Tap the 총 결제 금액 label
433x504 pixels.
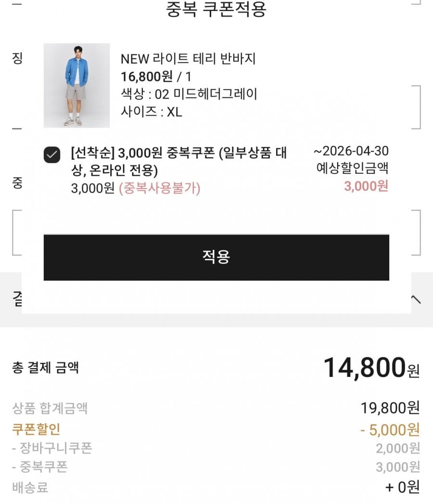coord(45,368)
